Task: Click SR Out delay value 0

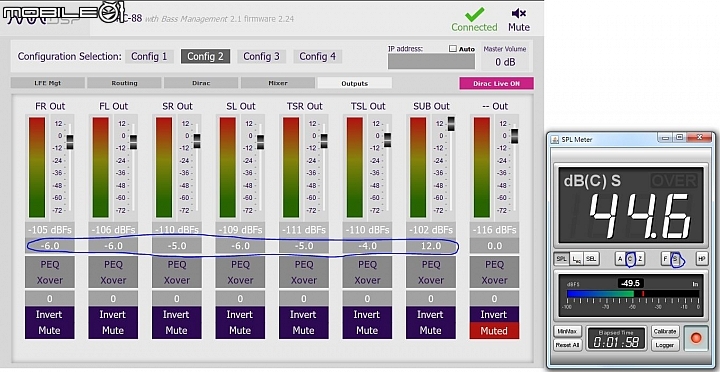Action: tap(177, 299)
